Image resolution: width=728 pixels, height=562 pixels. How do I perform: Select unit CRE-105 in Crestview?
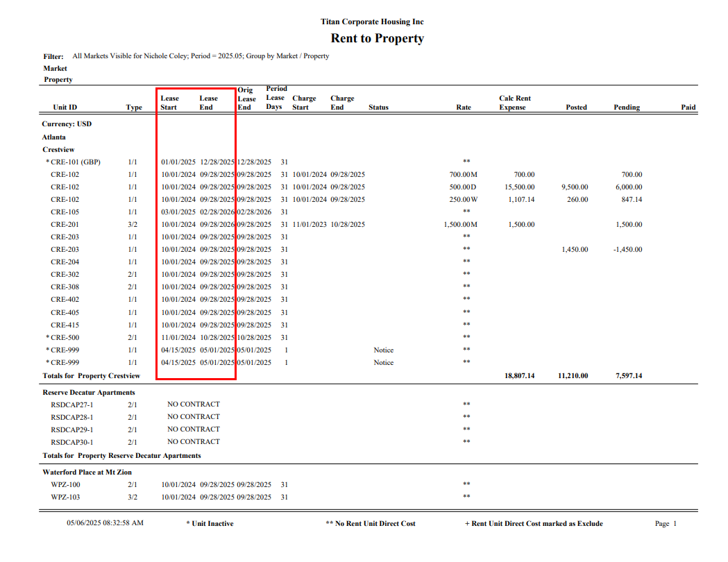click(65, 212)
